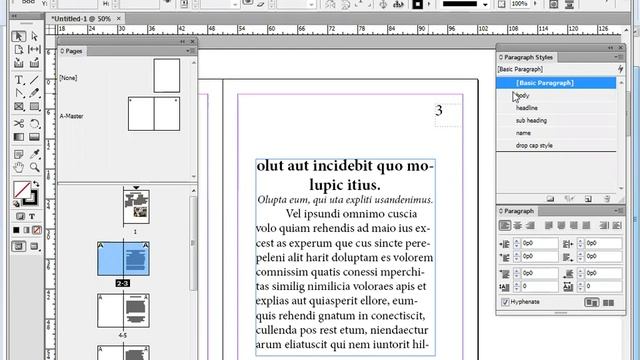Select the Eyedropper tool

coord(34,154)
